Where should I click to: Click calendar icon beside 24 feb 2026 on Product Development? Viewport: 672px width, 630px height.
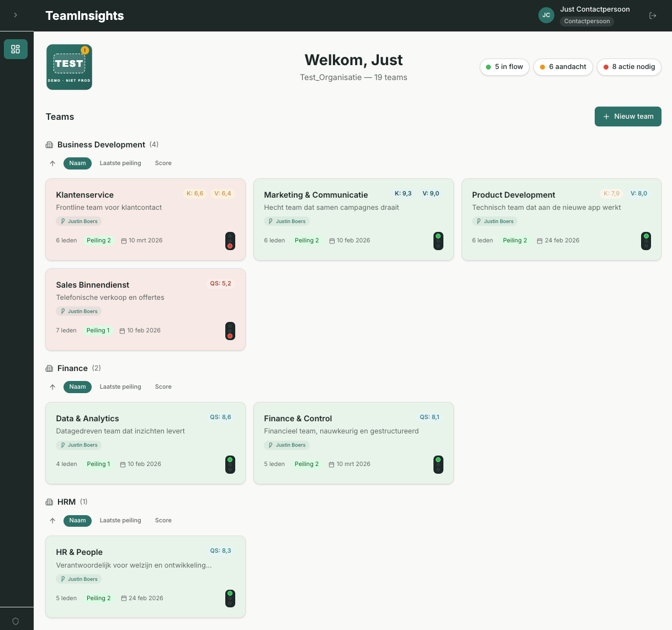[539, 241]
